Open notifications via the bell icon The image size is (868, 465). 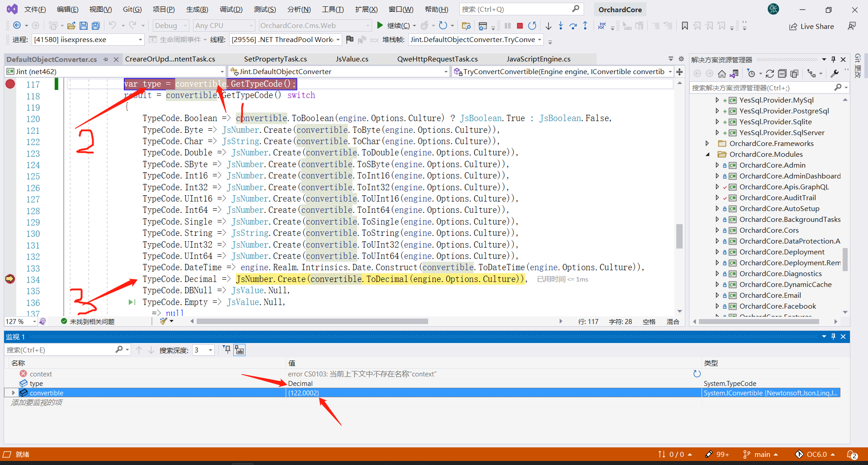(x=853, y=454)
